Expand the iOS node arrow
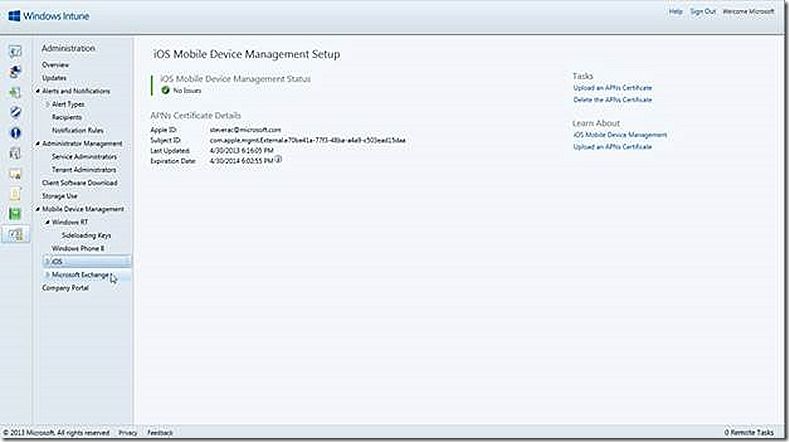 tap(47, 262)
